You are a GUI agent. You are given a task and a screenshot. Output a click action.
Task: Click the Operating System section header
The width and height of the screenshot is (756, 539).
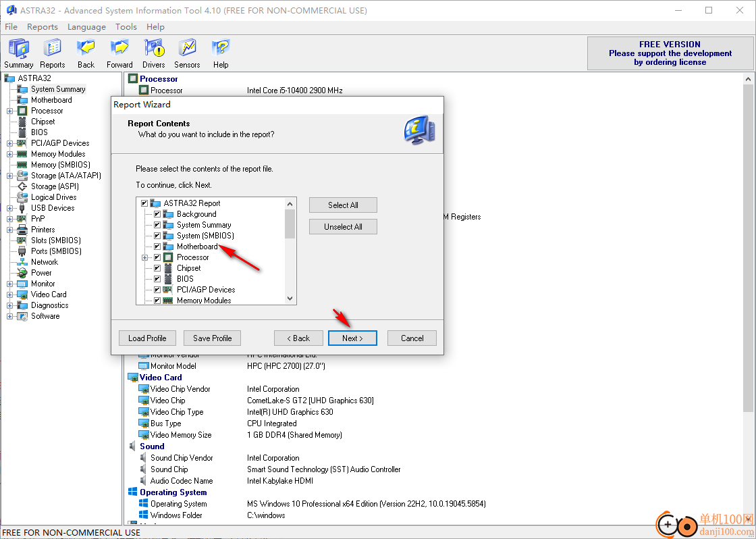tap(173, 492)
